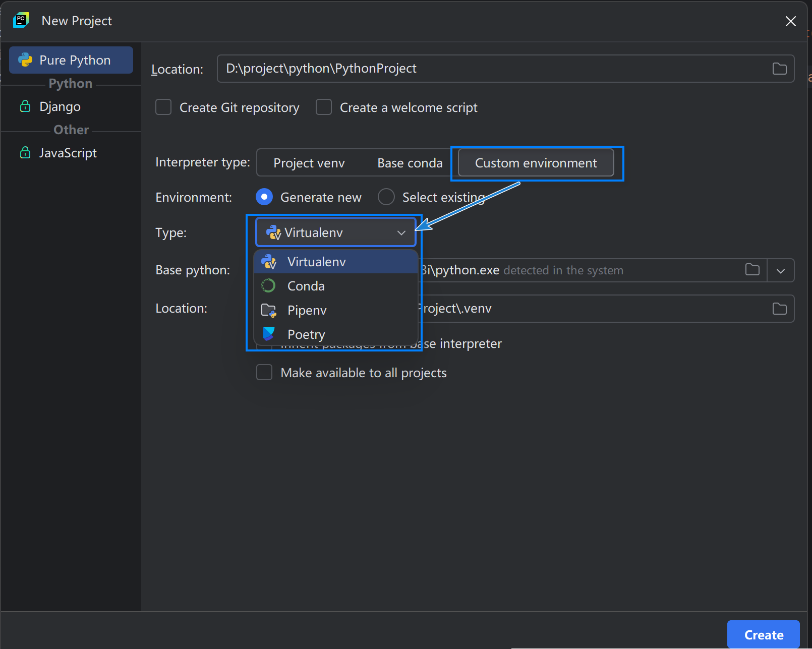812x649 pixels.
Task: Browse folder for project Location field
Action: coord(779,69)
